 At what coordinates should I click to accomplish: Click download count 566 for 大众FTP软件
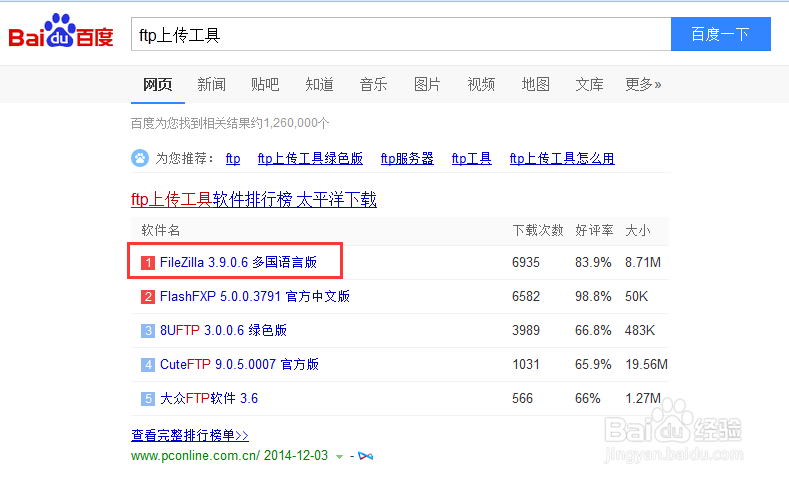click(x=522, y=398)
